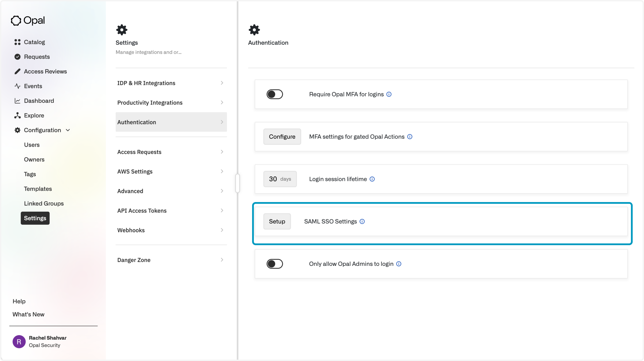Screen dimensions: 644x361
Task: Click the Requests checkmark icon
Action: point(17,57)
